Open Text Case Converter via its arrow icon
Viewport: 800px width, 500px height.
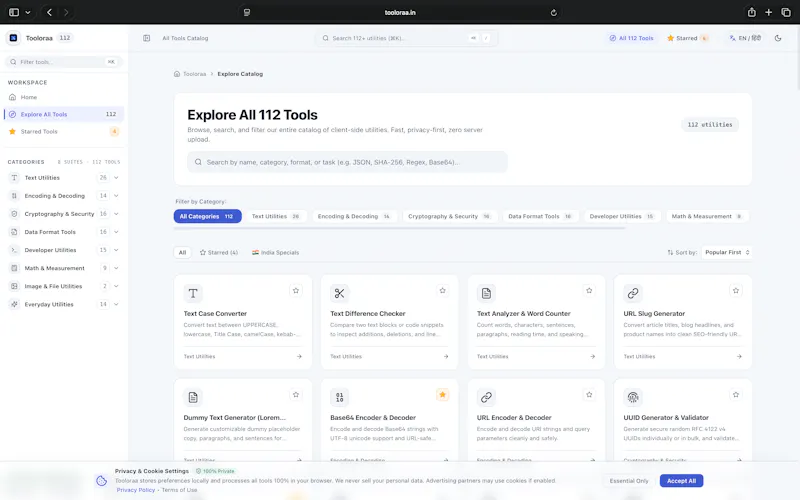[299, 357]
